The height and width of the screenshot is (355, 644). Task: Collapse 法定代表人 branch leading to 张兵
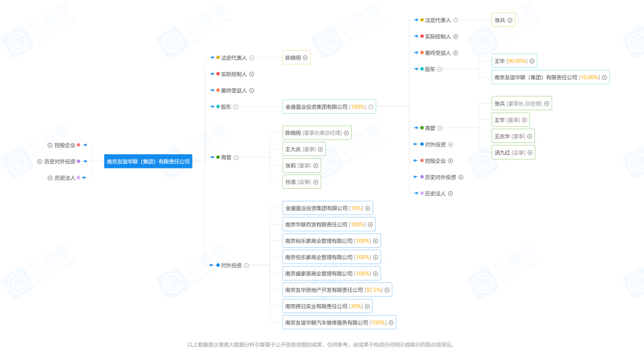[456, 20]
